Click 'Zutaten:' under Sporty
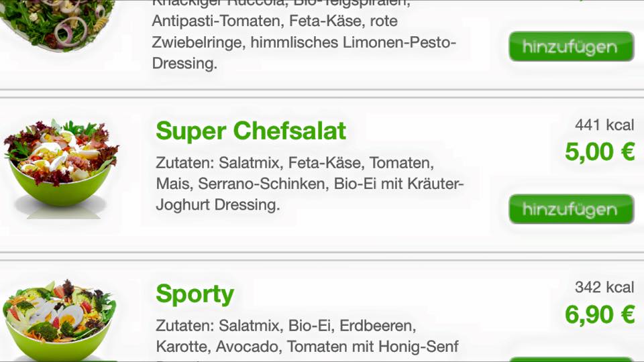This screenshot has height=362, width=644. 185,326
